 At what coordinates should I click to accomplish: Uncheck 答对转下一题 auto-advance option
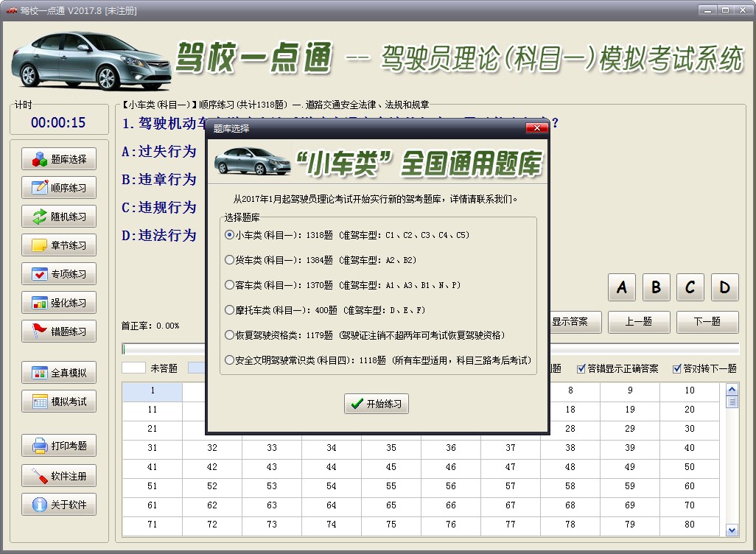679,368
